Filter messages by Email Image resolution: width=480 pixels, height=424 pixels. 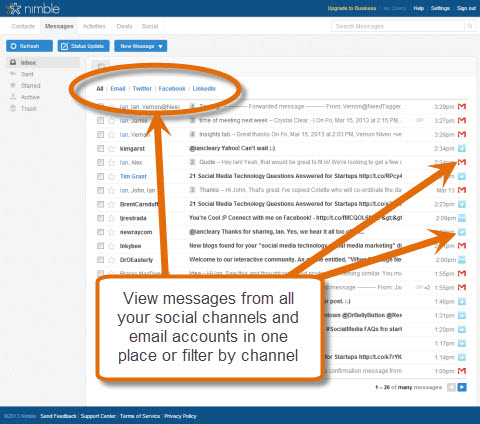(118, 88)
